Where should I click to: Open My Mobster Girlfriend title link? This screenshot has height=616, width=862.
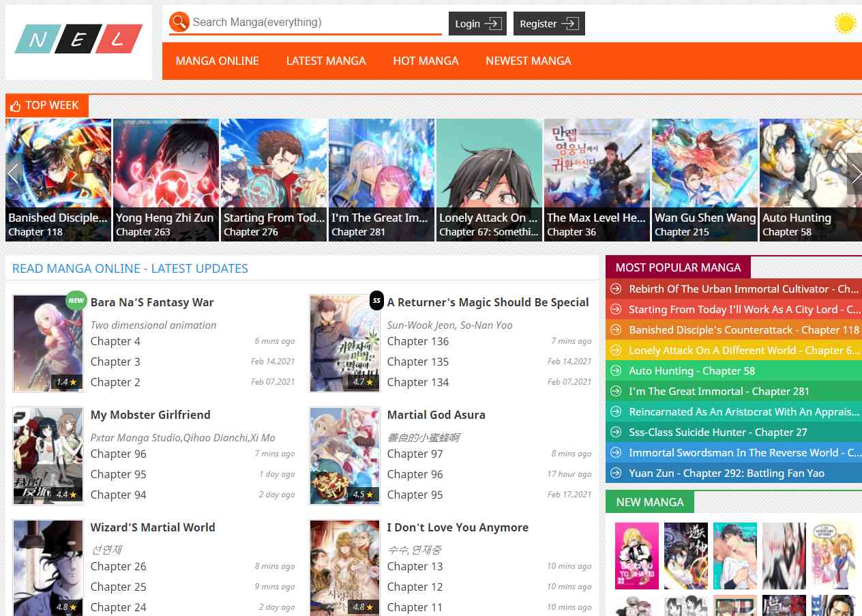coord(151,415)
